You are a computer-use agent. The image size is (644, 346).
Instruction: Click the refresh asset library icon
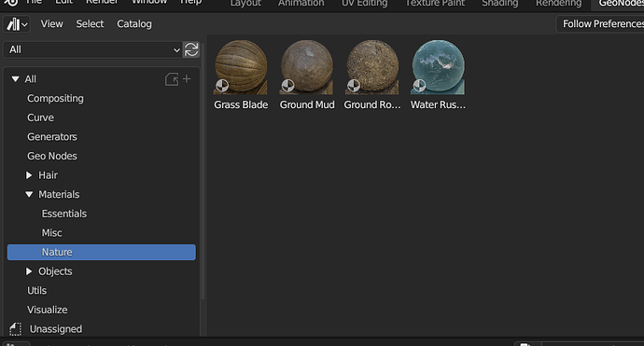191,49
